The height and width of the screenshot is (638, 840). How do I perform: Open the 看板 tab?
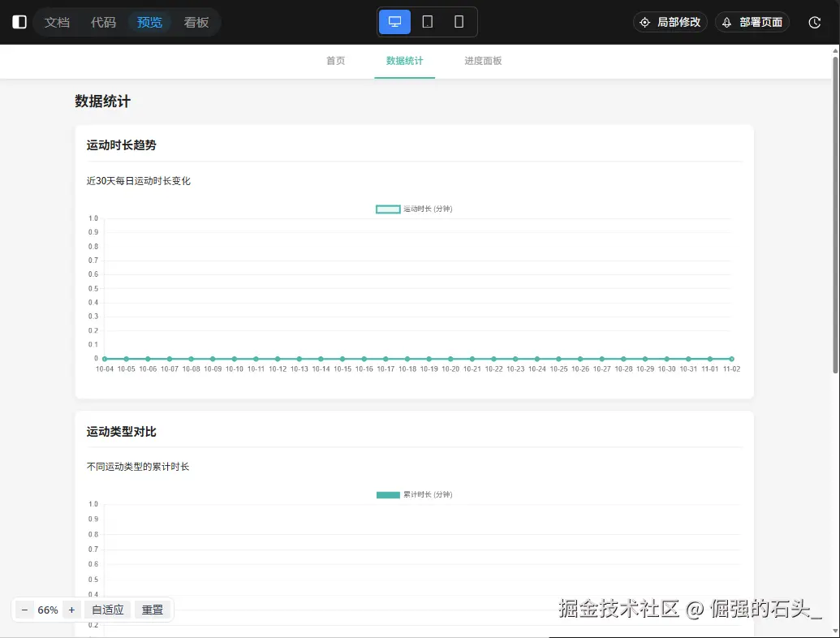pyautogui.click(x=196, y=23)
